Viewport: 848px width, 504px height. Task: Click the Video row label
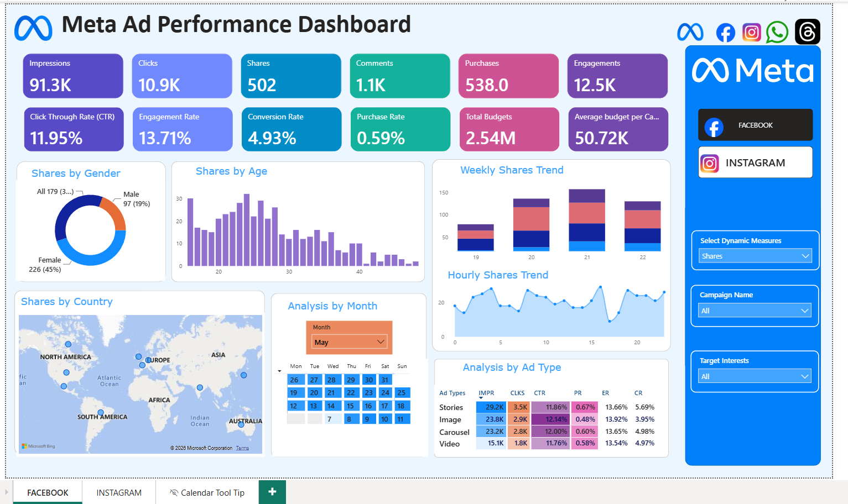point(449,444)
